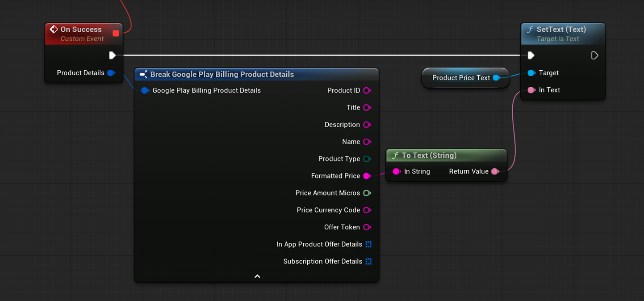Click the 'Target is Text' subtitle
Image resolution: width=644 pixels, height=301 pixels.
(558, 39)
